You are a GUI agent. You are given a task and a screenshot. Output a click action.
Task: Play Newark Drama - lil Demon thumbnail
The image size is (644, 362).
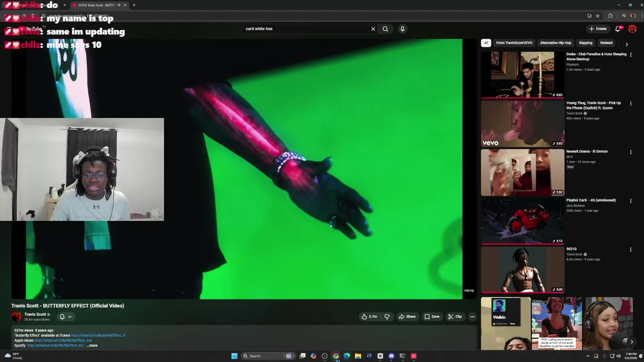click(523, 172)
